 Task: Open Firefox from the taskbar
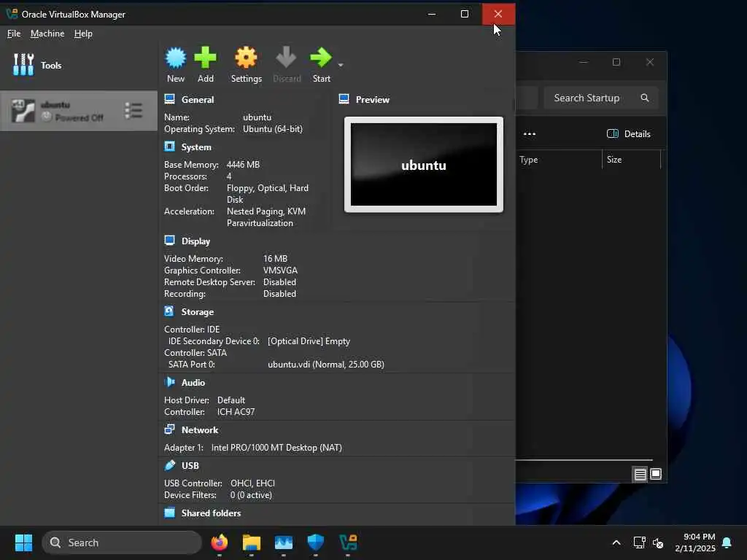click(x=219, y=542)
